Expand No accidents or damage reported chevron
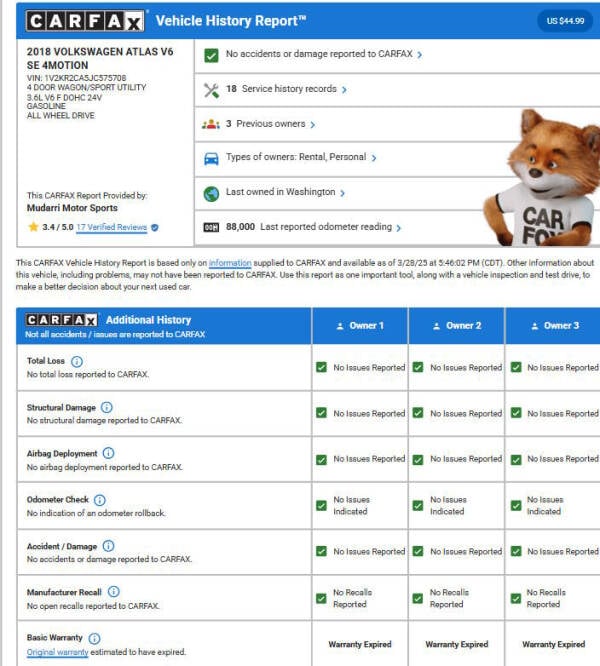This screenshot has width=600, height=666. (420, 55)
